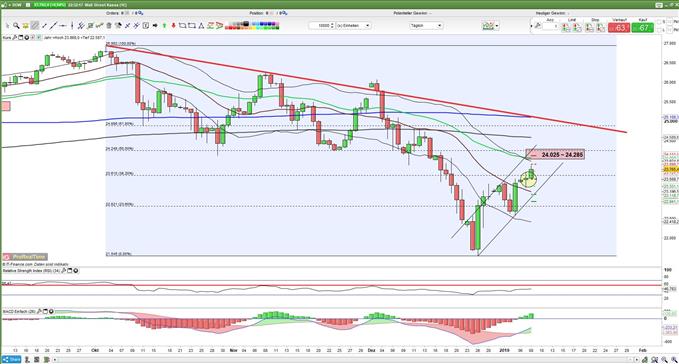The image size is (679, 364).
Task: Click the green Kauf buy button
Action: pyautogui.click(x=642, y=28)
